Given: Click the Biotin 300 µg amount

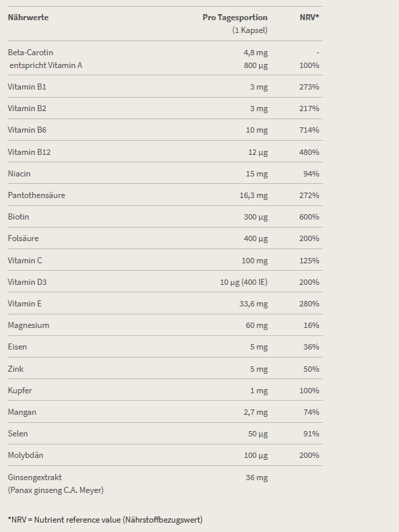Looking at the screenshot, I should point(256,217).
